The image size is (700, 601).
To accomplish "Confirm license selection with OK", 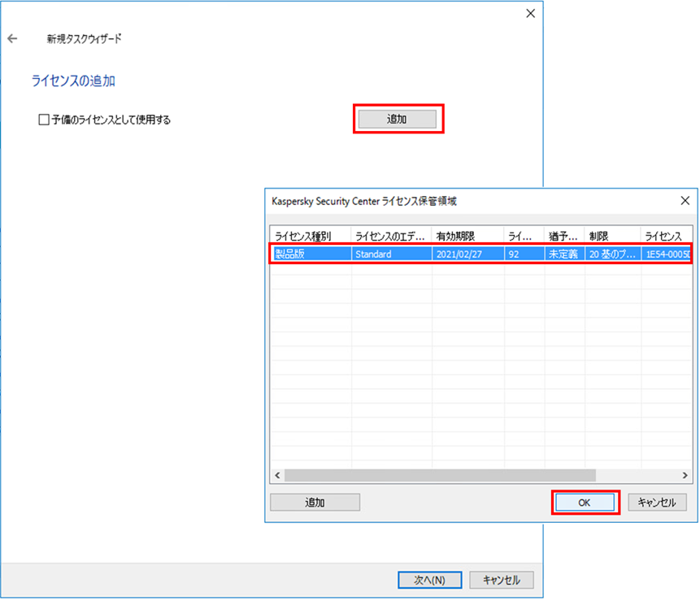I will click(x=585, y=502).
